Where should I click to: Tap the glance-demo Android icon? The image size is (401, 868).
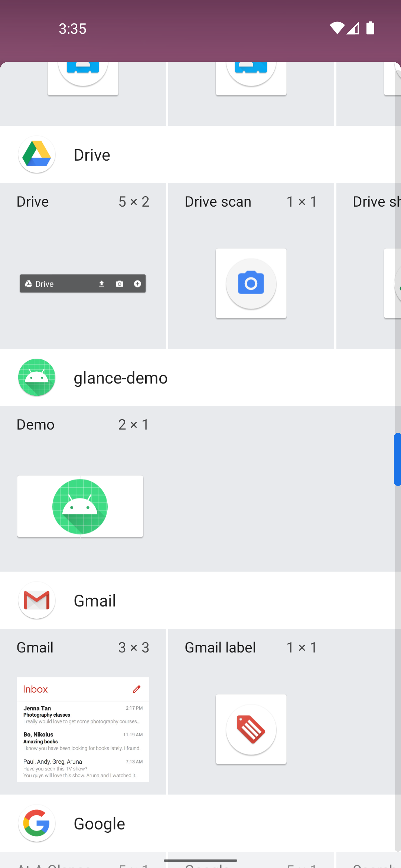click(37, 378)
